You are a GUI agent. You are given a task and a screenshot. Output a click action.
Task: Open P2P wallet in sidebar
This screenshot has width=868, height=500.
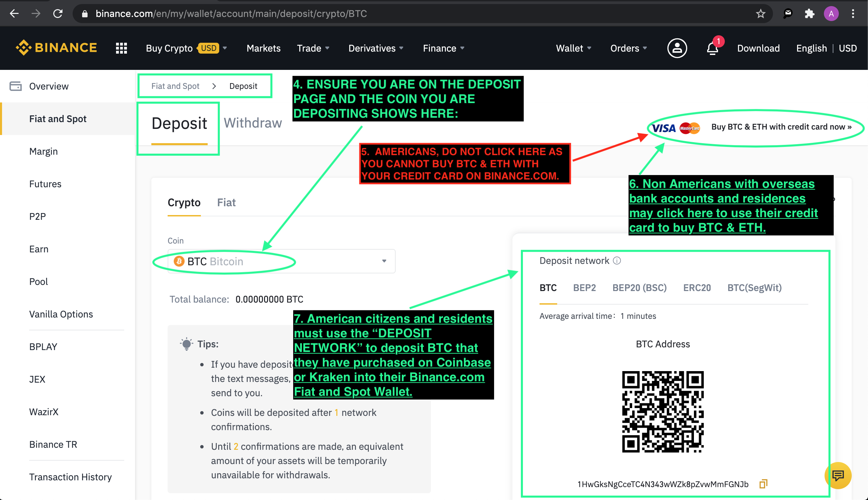tap(37, 217)
